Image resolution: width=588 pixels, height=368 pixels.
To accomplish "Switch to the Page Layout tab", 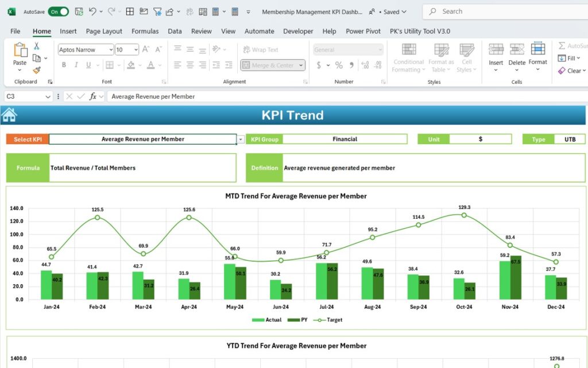I will 104,31.
